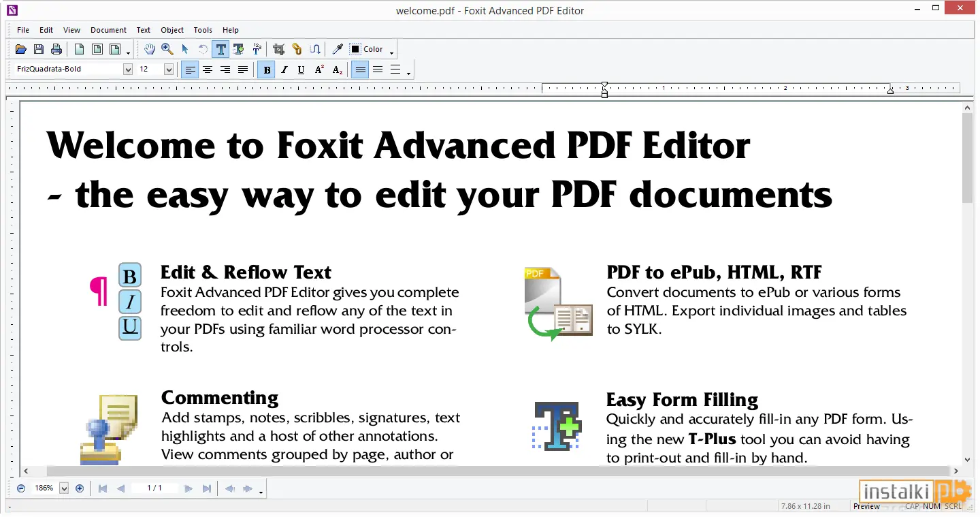
Task: Toggle Underline formatting
Action: (x=301, y=69)
